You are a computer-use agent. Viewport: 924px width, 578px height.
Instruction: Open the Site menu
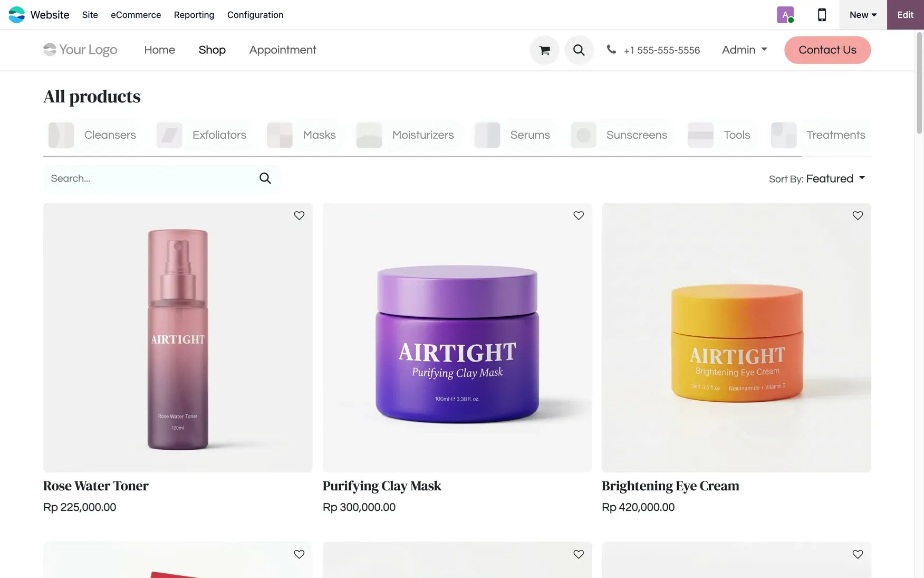(x=90, y=15)
